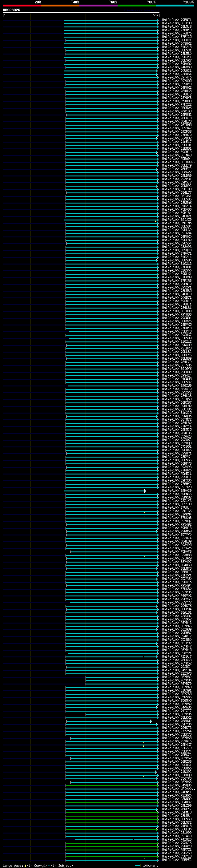
Task: Select hit label UniRef100_Q94KT3
Action: (x=176, y=728)
